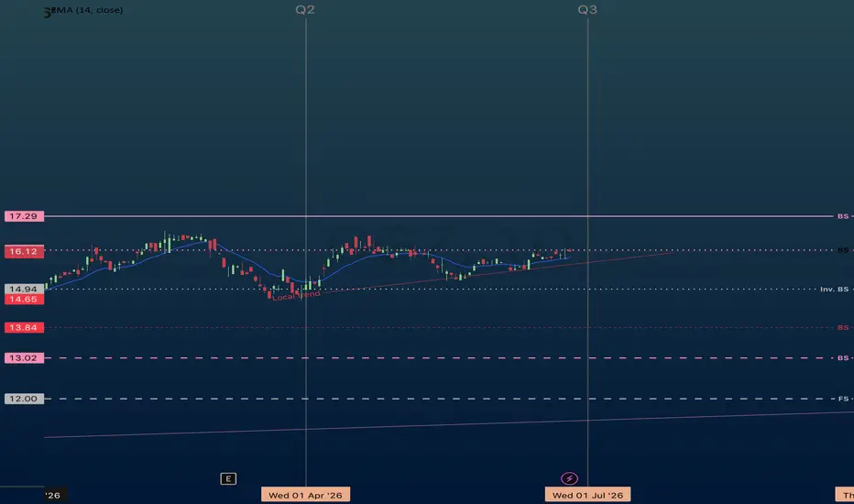Select the 14.94 price label
This screenshot has width=854, height=504.
(x=24, y=290)
